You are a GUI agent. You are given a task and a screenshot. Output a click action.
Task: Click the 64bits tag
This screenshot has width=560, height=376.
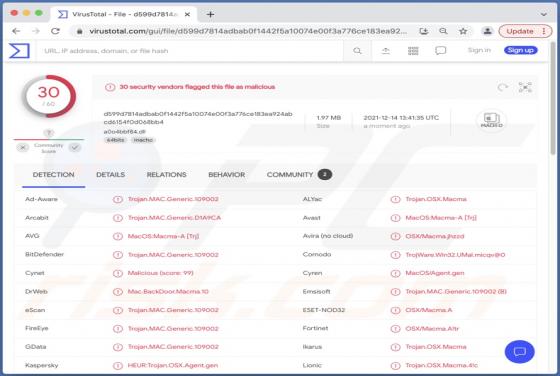tap(115, 140)
